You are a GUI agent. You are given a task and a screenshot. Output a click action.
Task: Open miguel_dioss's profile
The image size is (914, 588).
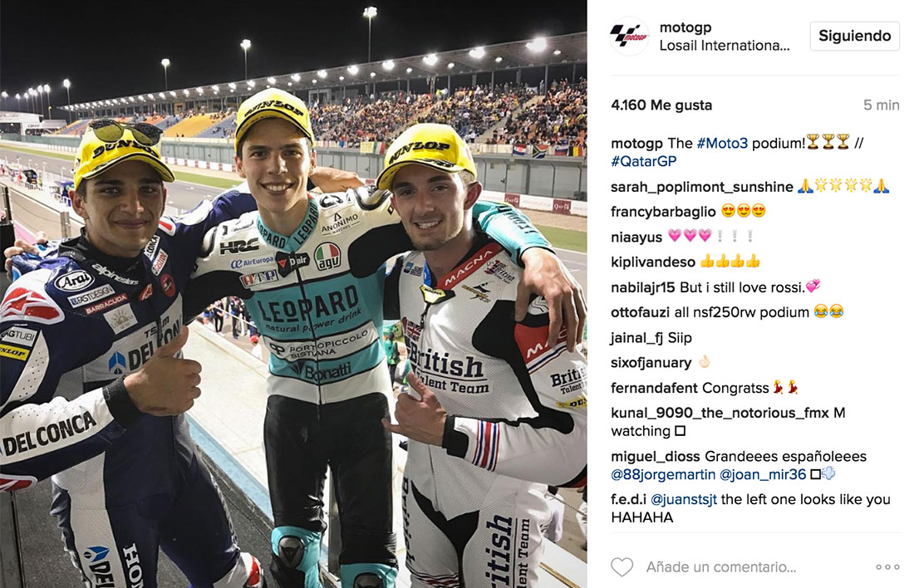point(656,456)
